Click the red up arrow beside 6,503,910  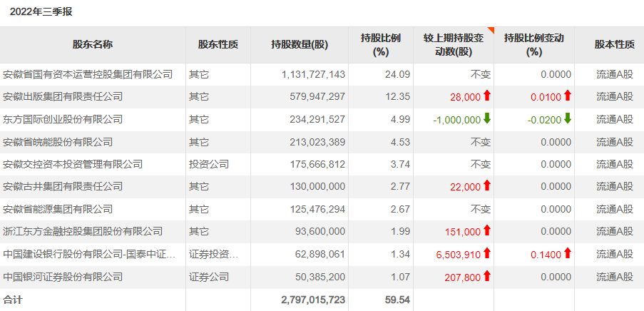487,253
